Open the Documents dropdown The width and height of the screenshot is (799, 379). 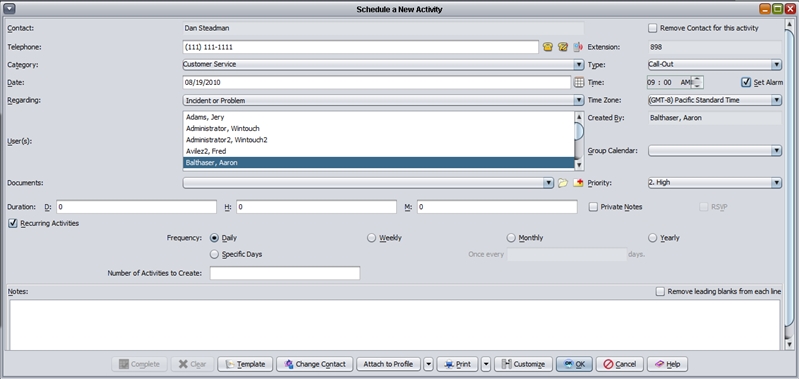point(548,182)
